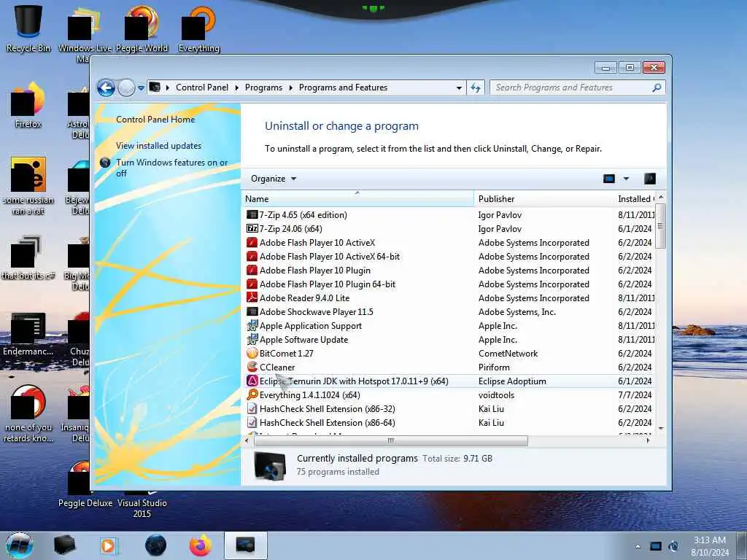The width and height of the screenshot is (747, 560).
Task: Select Everything desktop shortcut
Action: [198, 28]
